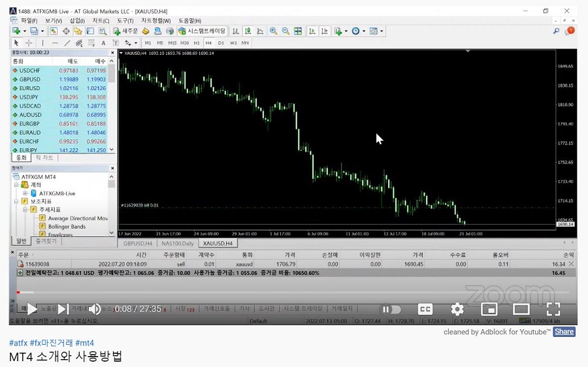The height and width of the screenshot is (367, 588).
Task: Toggle the Market Watch window icon
Action: (54, 31)
